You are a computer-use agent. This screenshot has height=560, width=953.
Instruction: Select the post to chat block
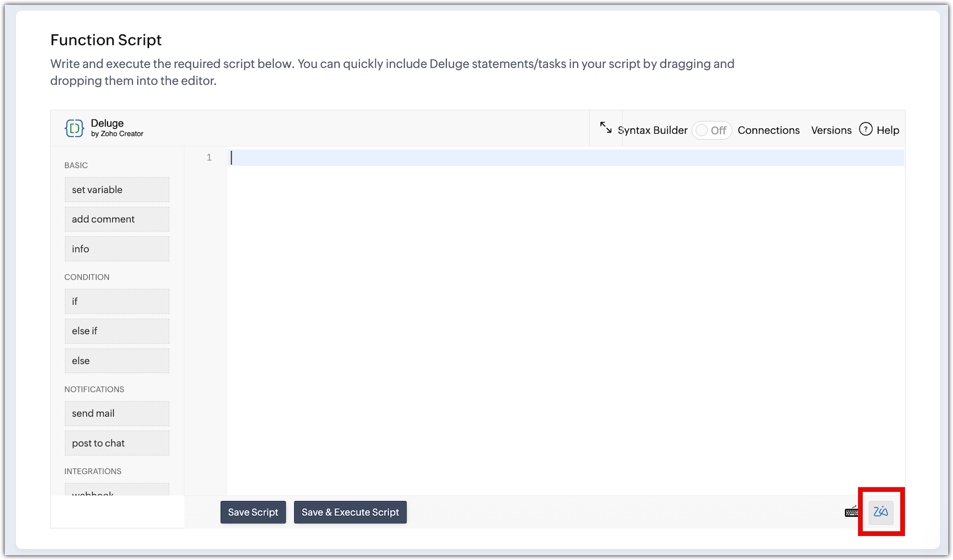point(117,443)
